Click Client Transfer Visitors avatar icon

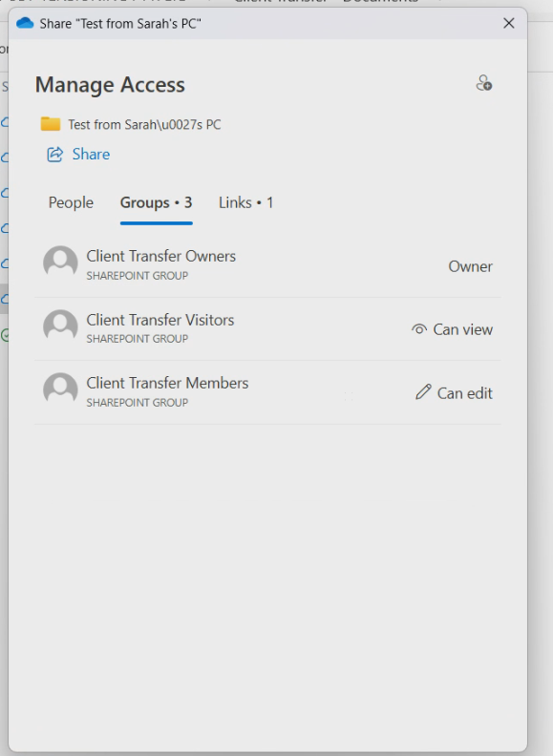tap(60, 326)
